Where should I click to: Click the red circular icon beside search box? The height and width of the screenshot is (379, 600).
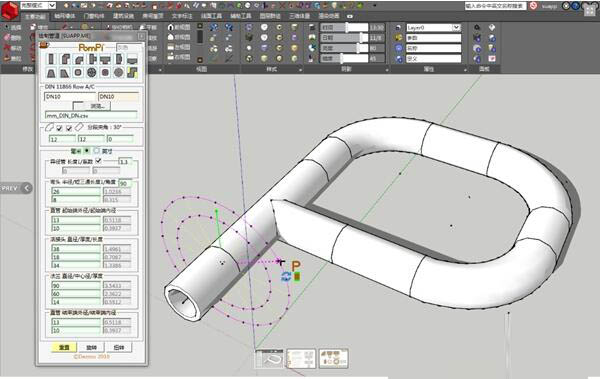point(533,6)
